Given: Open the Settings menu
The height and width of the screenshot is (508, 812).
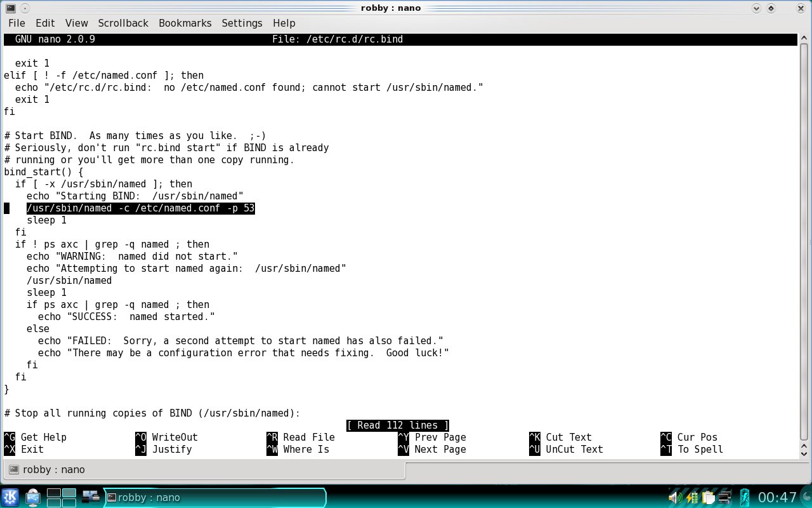Looking at the screenshot, I should tap(242, 23).
